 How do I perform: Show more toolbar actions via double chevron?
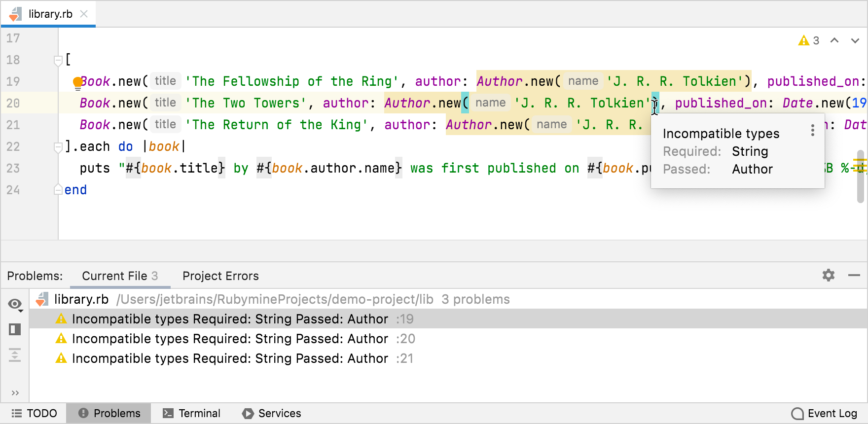coord(15,393)
